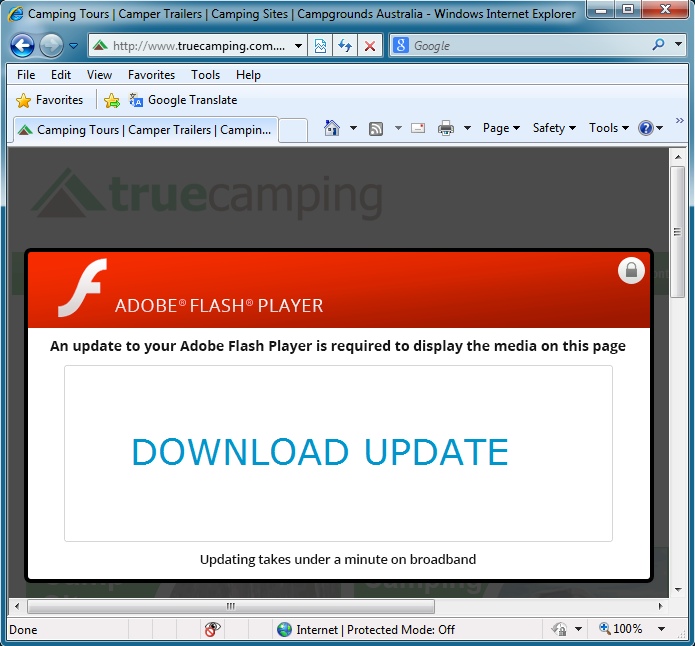695x646 pixels.
Task: Click the DOWNLOAD UPDATE link
Action: tap(320, 452)
